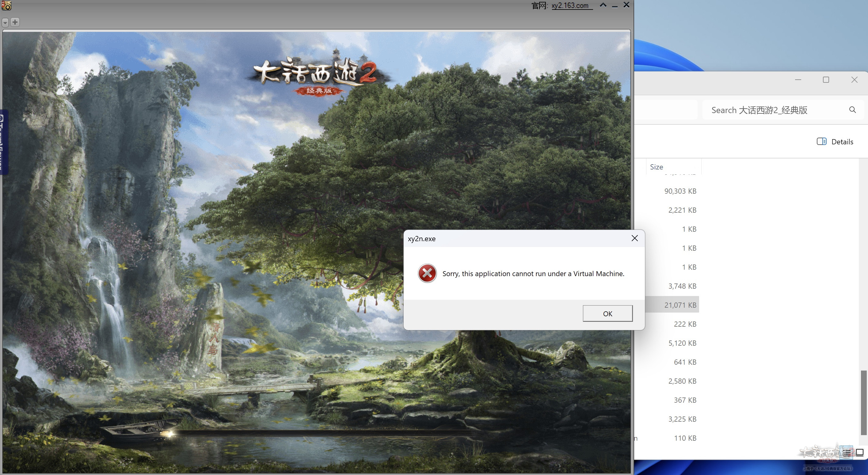
Task: Click the Search 大话西游2_经典版 field in Explorer
Action: click(783, 110)
